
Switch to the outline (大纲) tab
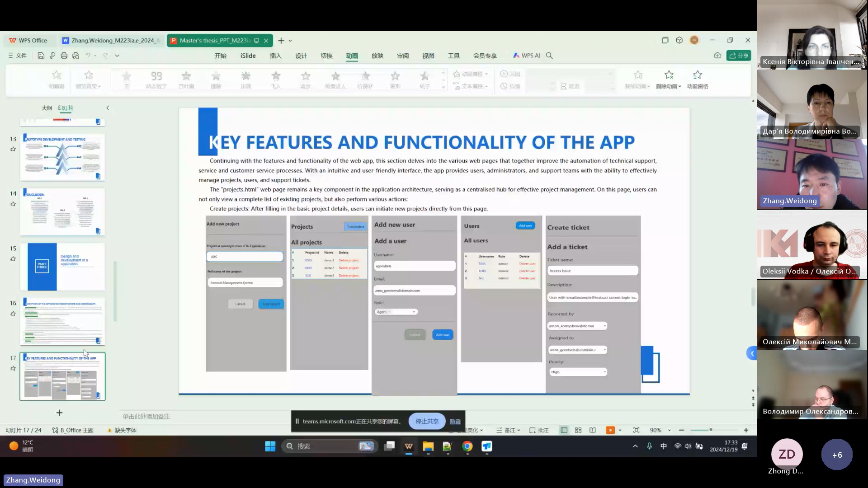pyautogui.click(x=47, y=108)
